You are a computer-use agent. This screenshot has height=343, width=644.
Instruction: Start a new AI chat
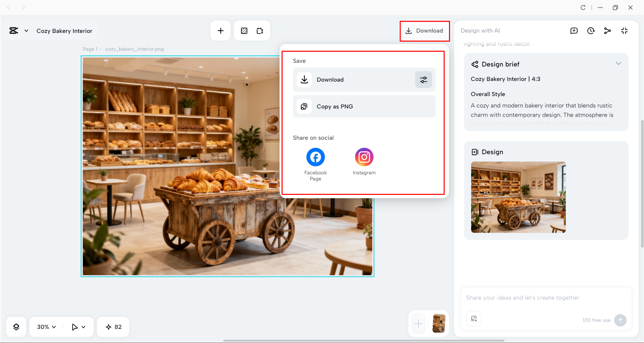click(574, 31)
